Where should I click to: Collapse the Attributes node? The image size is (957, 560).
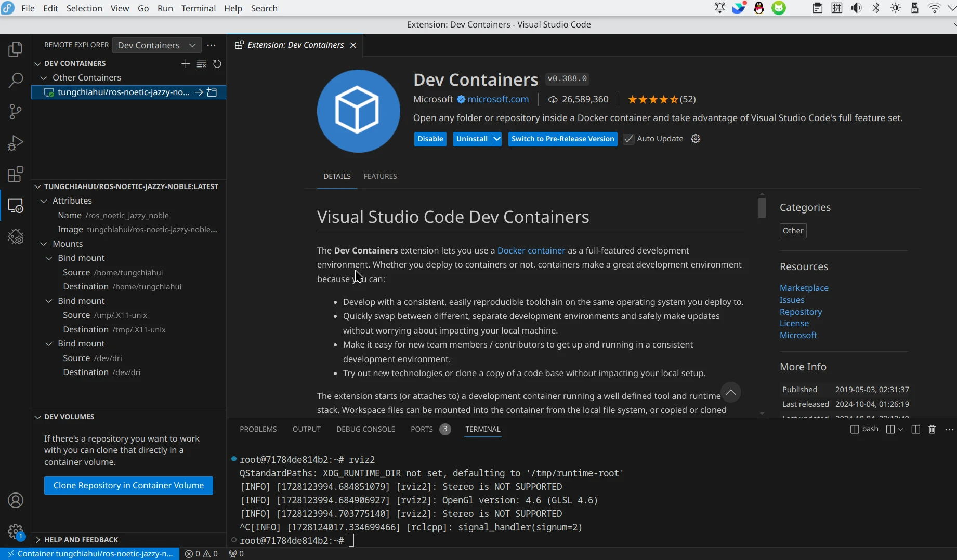[x=44, y=201]
